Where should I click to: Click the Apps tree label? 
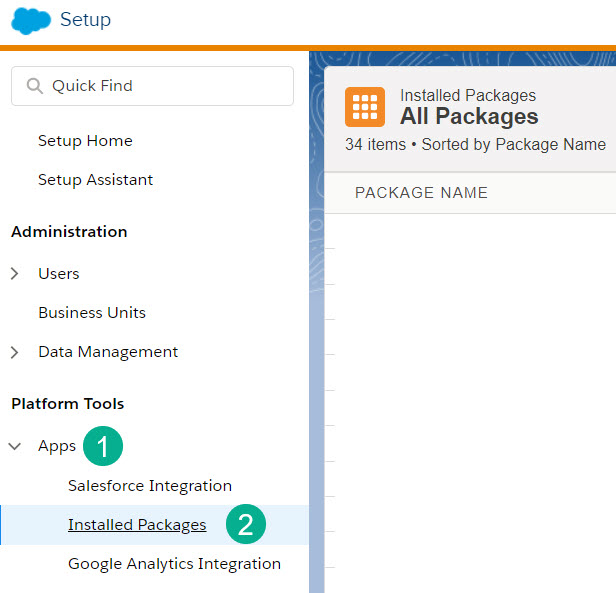[57, 446]
